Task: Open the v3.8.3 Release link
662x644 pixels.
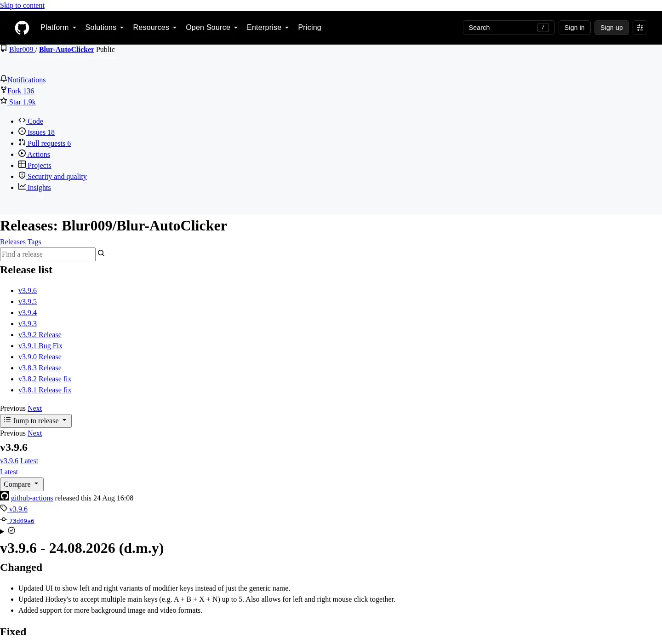Action: [x=40, y=368]
